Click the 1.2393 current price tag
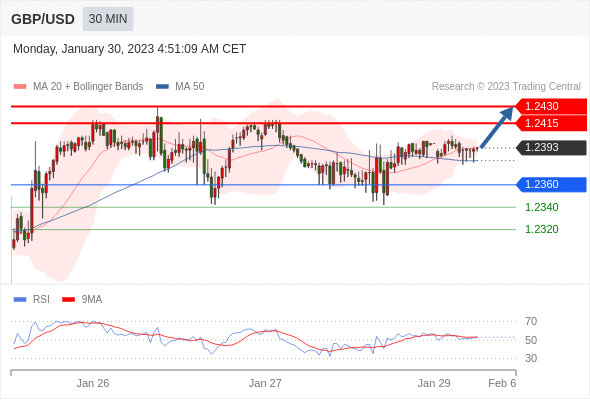 tap(551, 148)
